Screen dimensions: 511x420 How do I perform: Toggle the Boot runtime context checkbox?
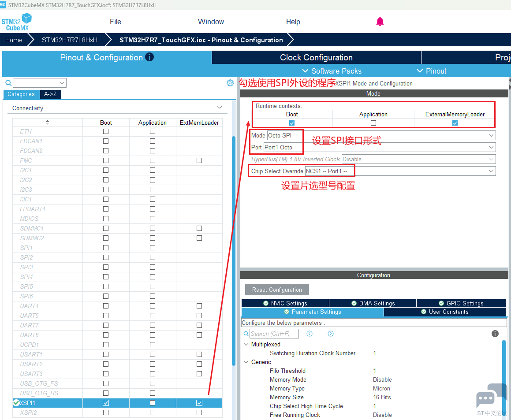tap(292, 123)
